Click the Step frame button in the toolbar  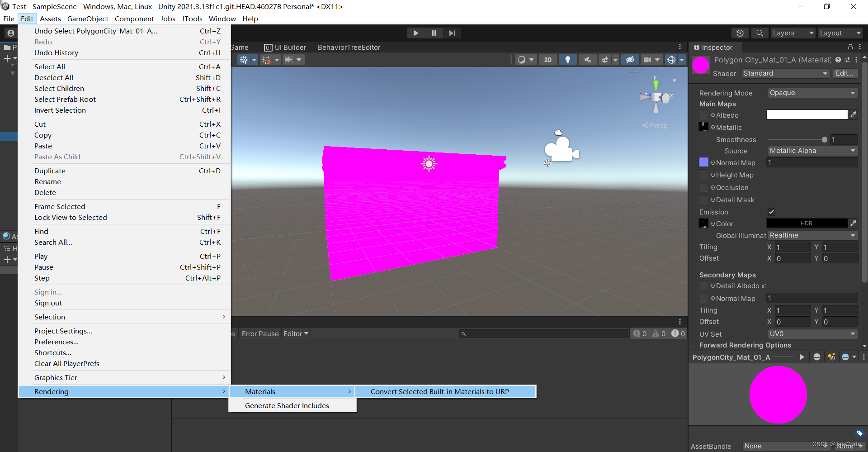(x=452, y=33)
